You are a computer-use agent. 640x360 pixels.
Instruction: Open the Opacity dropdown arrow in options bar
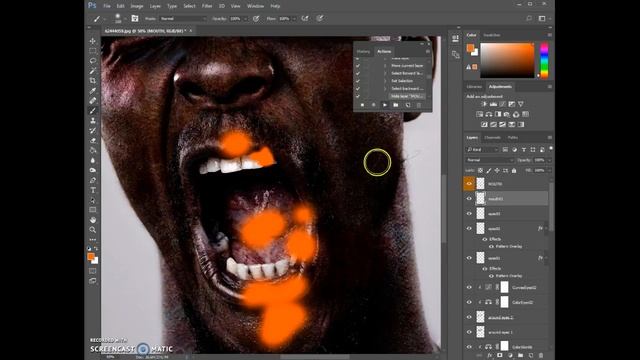246,19
